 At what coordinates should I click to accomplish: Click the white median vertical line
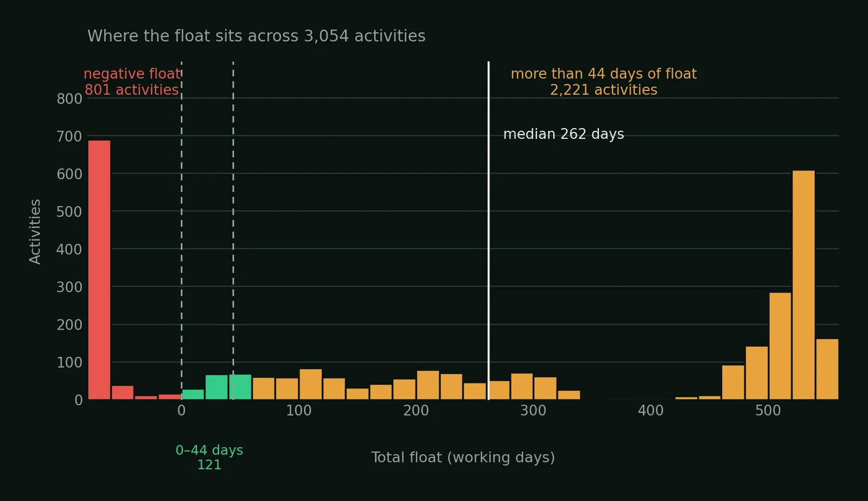click(x=488, y=231)
